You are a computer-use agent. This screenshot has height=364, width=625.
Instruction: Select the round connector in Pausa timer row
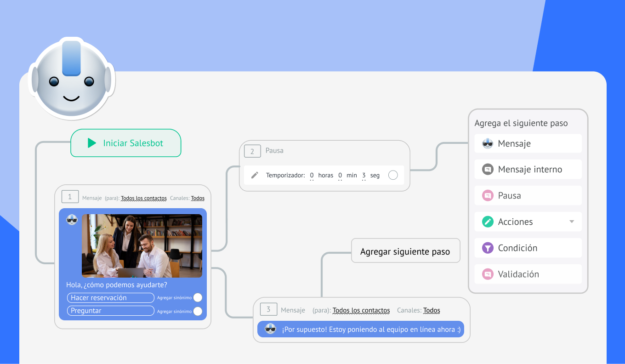point(393,175)
